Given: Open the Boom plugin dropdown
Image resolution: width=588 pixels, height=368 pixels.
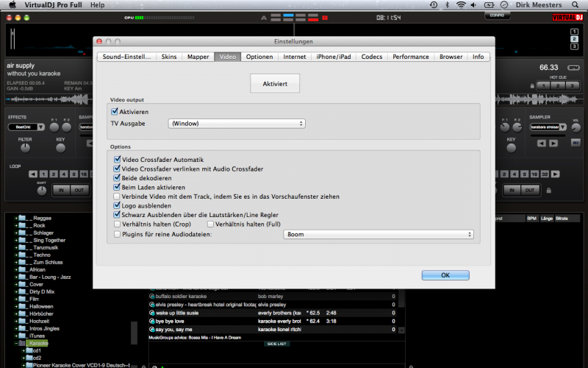Looking at the screenshot, I should pos(379,234).
